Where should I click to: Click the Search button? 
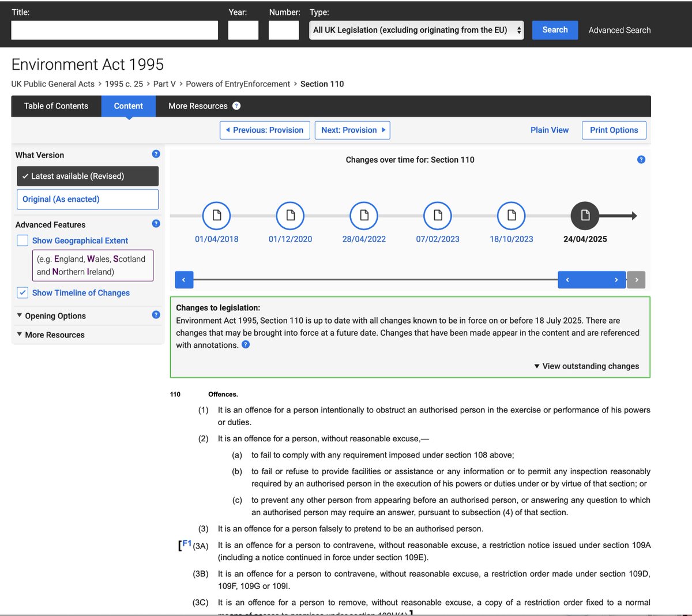(555, 30)
